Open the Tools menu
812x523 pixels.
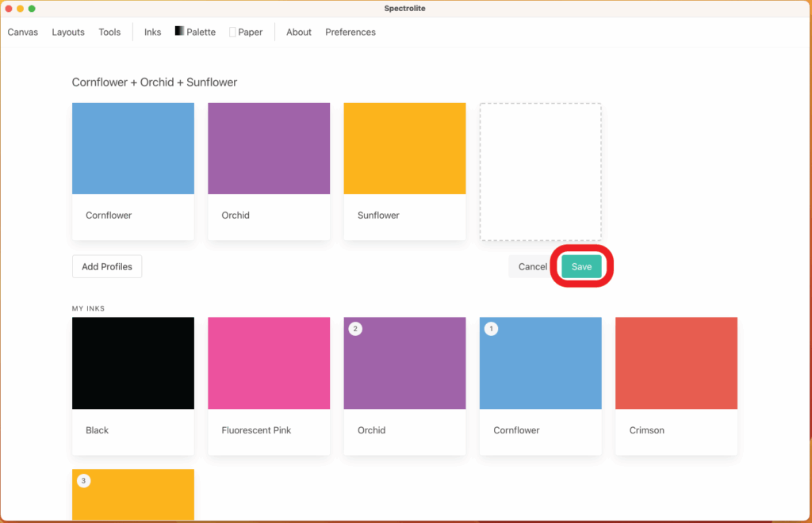pyautogui.click(x=109, y=32)
